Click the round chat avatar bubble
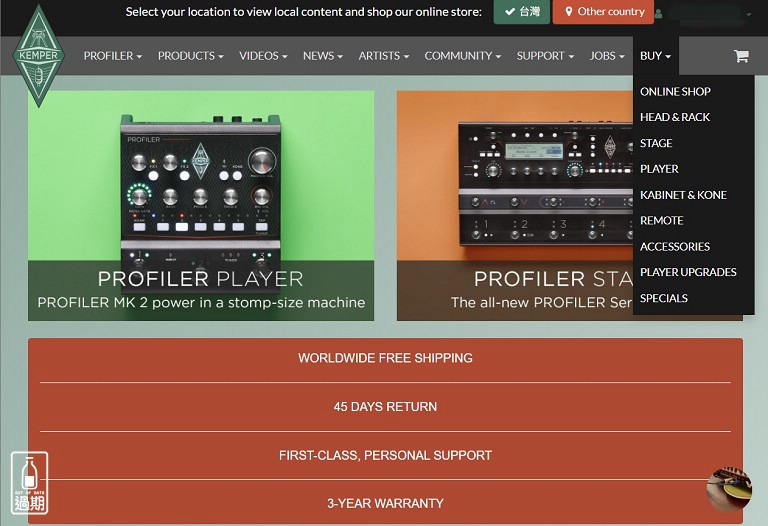This screenshot has width=768, height=526. pyautogui.click(x=729, y=488)
